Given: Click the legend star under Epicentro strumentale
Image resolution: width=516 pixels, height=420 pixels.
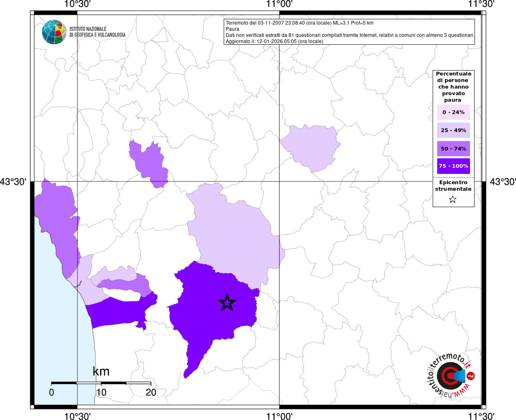Looking at the screenshot, I should (453, 199).
